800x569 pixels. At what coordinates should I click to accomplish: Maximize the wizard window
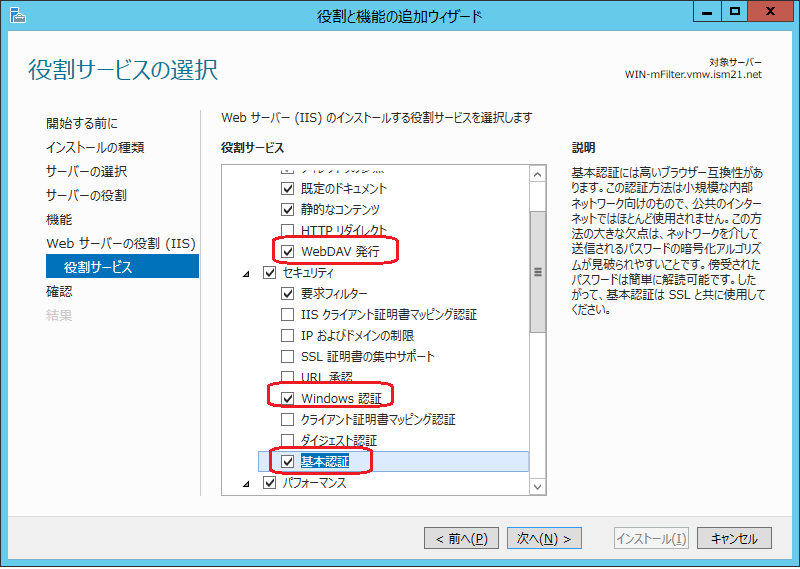pos(735,11)
